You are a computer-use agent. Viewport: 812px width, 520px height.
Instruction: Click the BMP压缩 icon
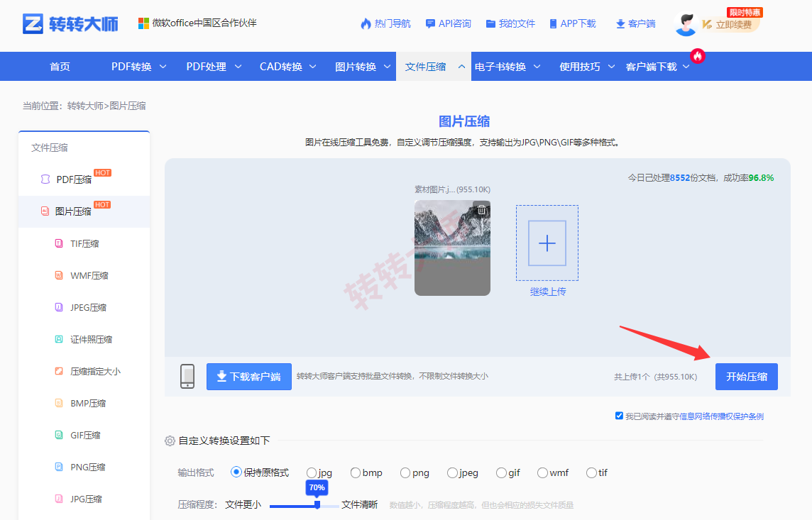click(59, 403)
